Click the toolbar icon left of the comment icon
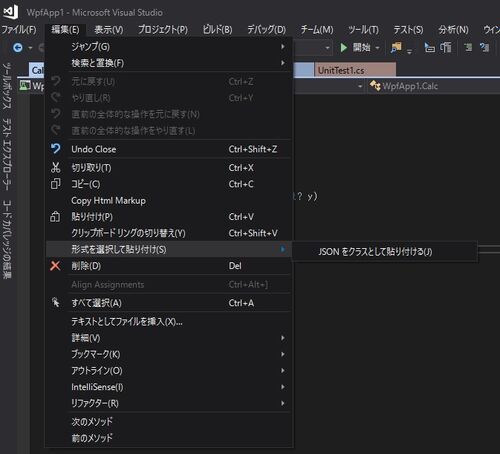 point(429,48)
